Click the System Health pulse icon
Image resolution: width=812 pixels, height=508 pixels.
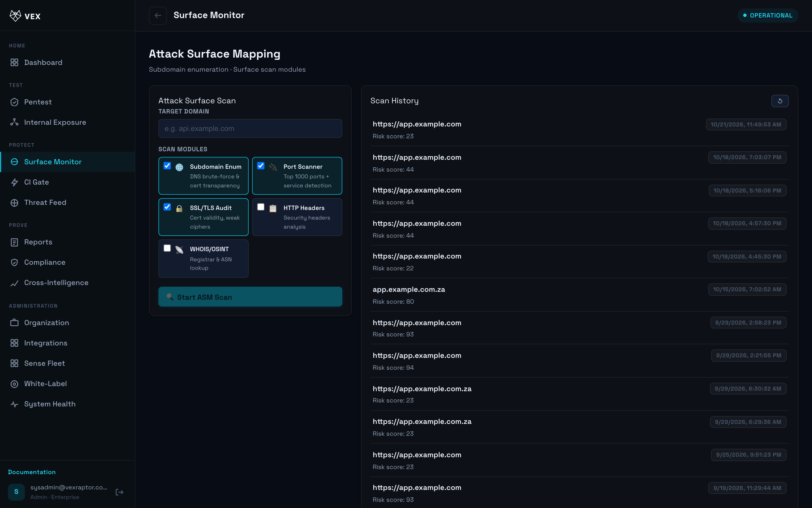click(x=14, y=404)
